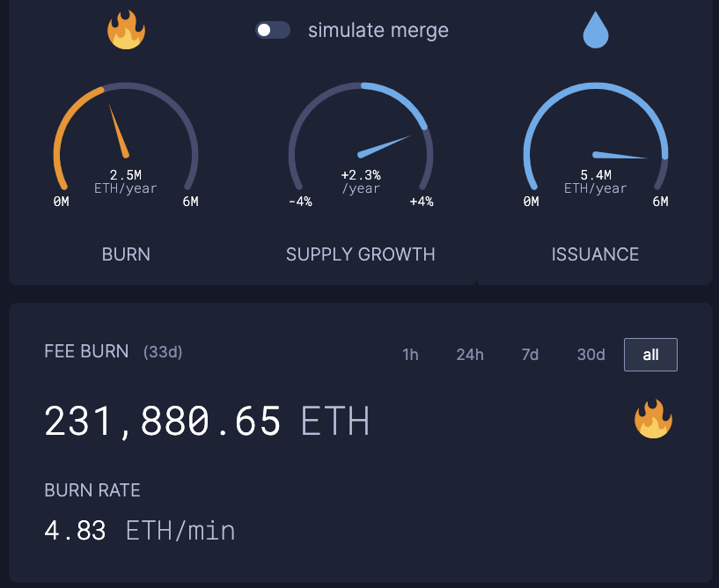This screenshot has width=719, height=588.
Task: Click the -4% supply growth scale label
Action: coord(300,202)
